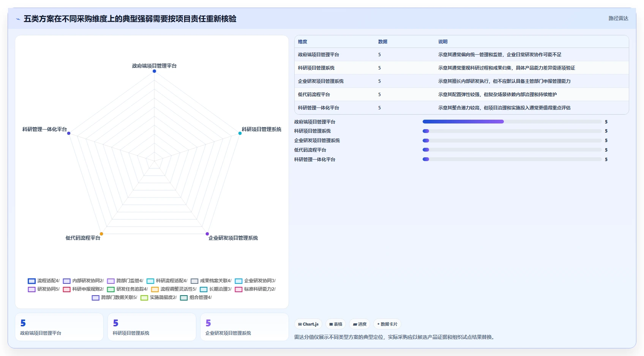Toggle the 跨部门数据关联5 legend series
Screen dimensions: 644x356
click(114, 297)
